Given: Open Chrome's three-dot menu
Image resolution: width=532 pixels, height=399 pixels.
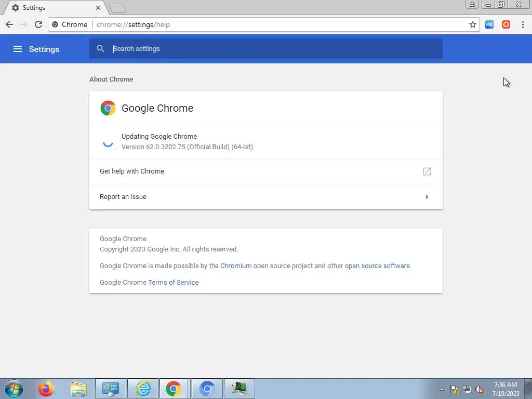Looking at the screenshot, I should pyautogui.click(x=523, y=24).
